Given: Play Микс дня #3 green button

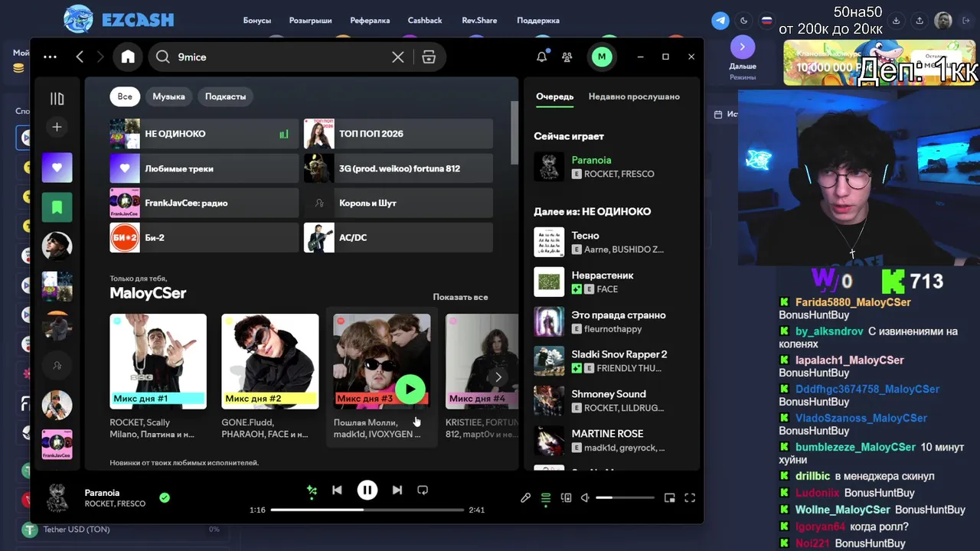Looking at the screenshot, I should click(410, 390).
